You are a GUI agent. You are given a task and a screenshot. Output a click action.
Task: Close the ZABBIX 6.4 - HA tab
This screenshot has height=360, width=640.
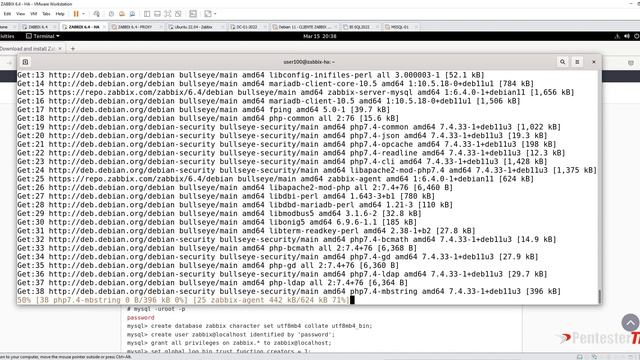point(104,27)
